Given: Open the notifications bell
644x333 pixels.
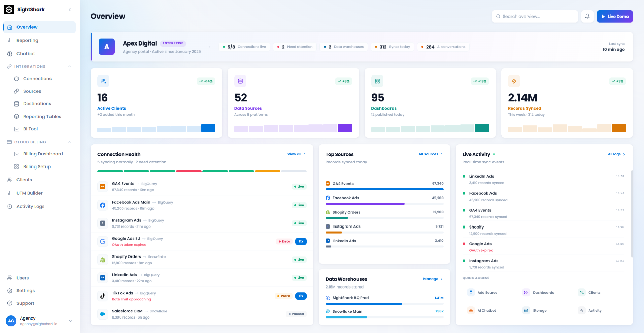Looking at the screenshot, I should [587, 17].
